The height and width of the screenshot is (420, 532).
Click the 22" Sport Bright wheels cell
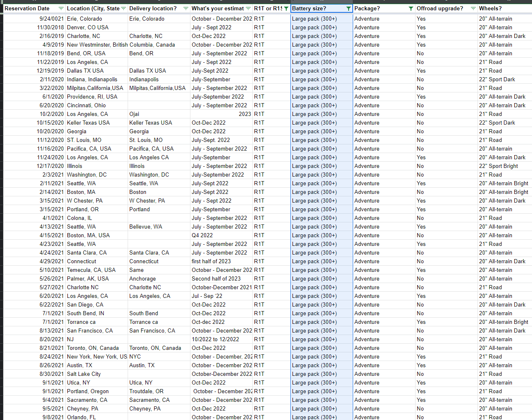click(x=505, y=166)
